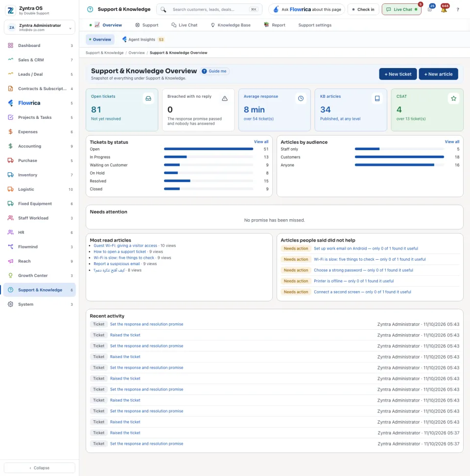The width and height of the screenshot is (470, 476).
Task: Click the System gear icon
Action: [x=11, y=304]
